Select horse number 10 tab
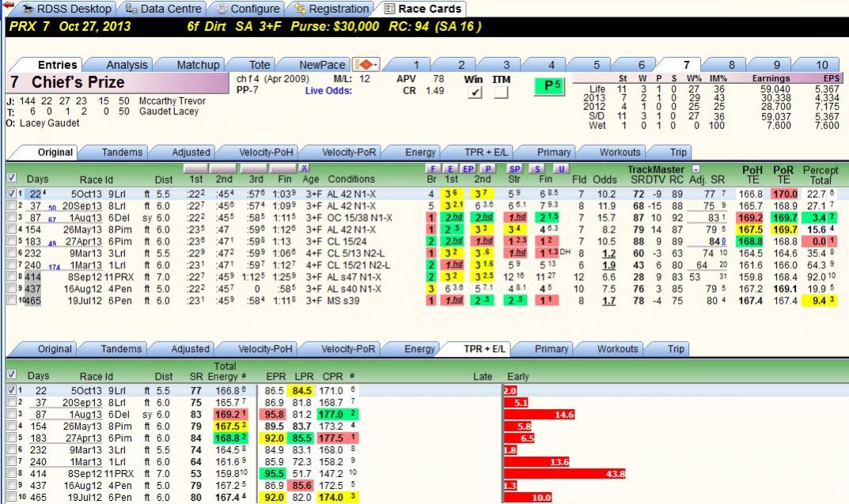The image size is (849, 504). click(822, 65)
